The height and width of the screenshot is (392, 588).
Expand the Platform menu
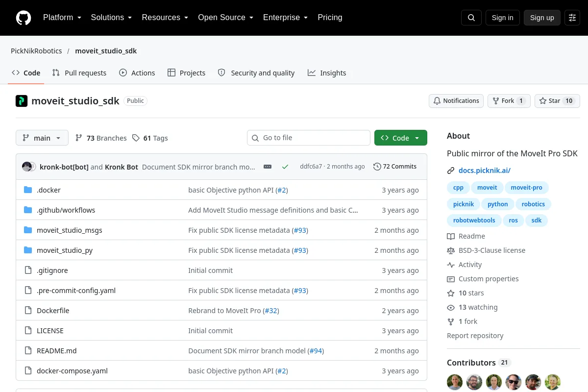tap(62, 18)
